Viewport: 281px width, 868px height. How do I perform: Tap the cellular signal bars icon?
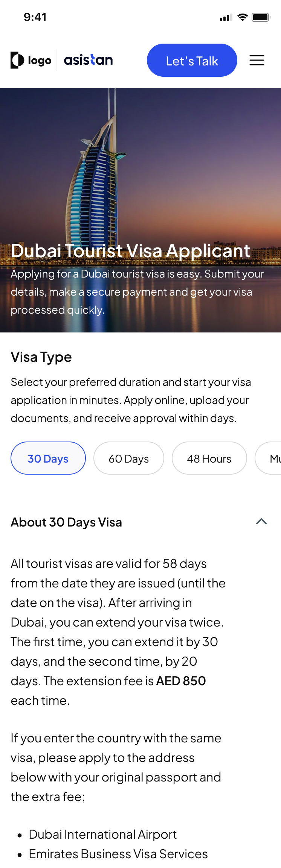click(226, 18)
